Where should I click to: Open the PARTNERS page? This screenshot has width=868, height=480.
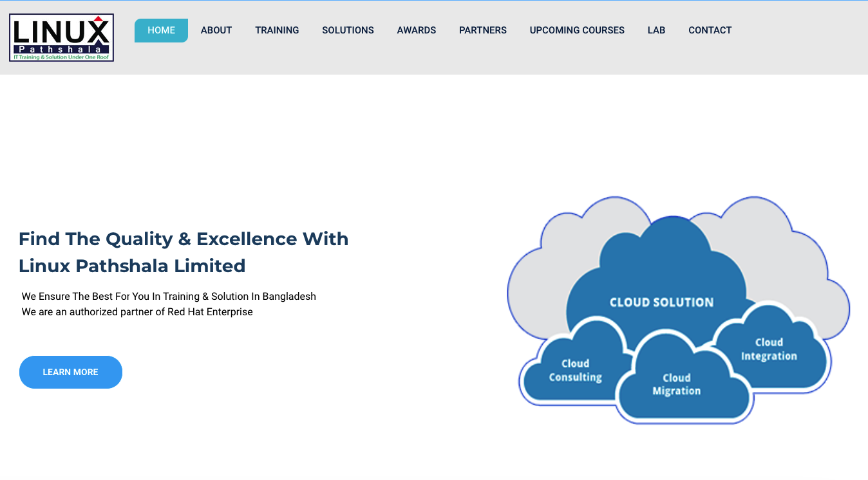coord(483,30)
